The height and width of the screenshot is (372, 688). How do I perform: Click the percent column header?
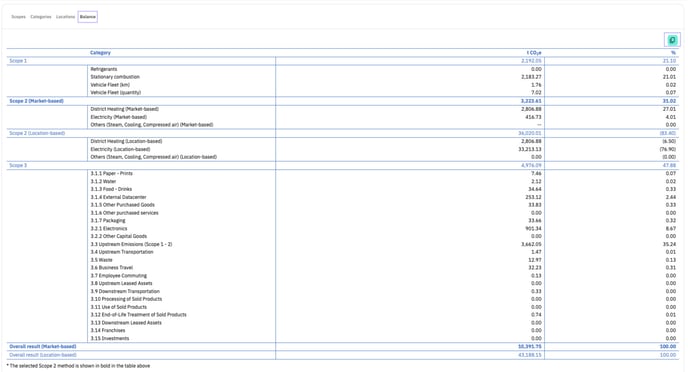pyautogui.click(x=673, y=53)
